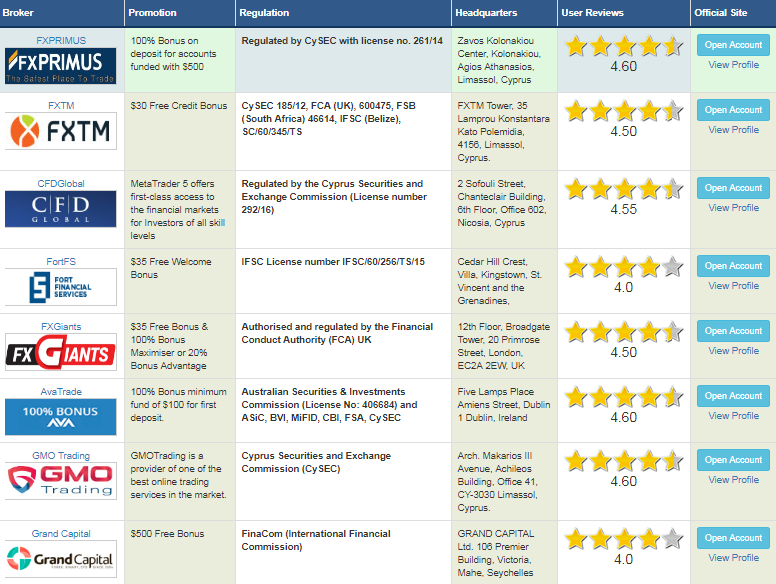Select 'Regulated by CySEC with license no. 261/14'
Screen dimensions: 776x584
click(342, 41)
